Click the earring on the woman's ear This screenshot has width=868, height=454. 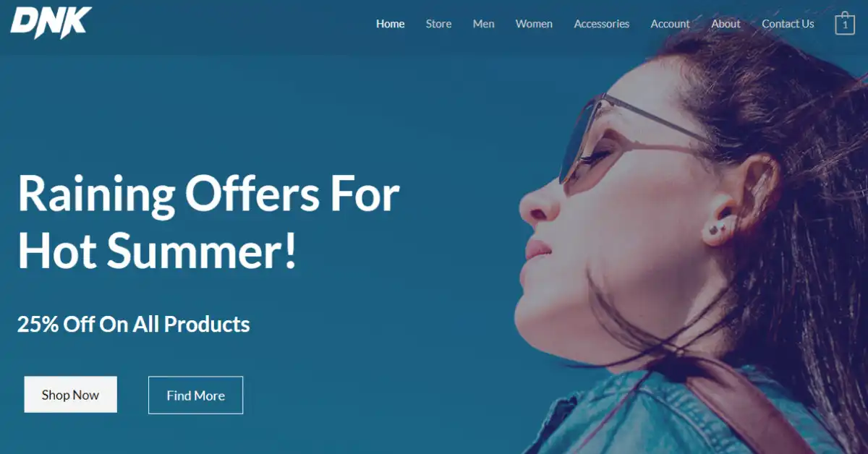tap(716, 229)
